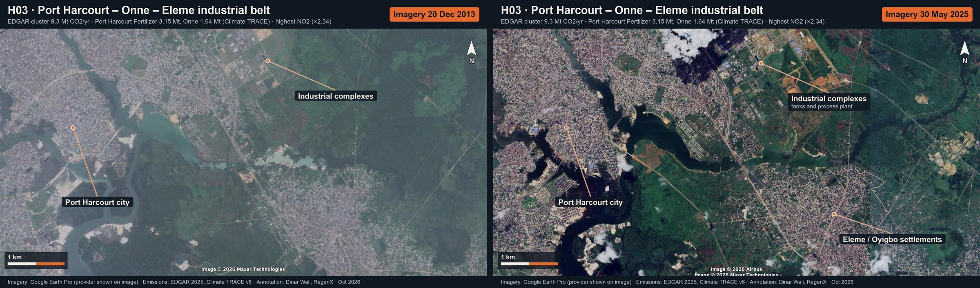Select 'Industrial complexes' label in 2025 panel
Image resolution: width=980 pixels, height=288 pixels.
[829, 98]
